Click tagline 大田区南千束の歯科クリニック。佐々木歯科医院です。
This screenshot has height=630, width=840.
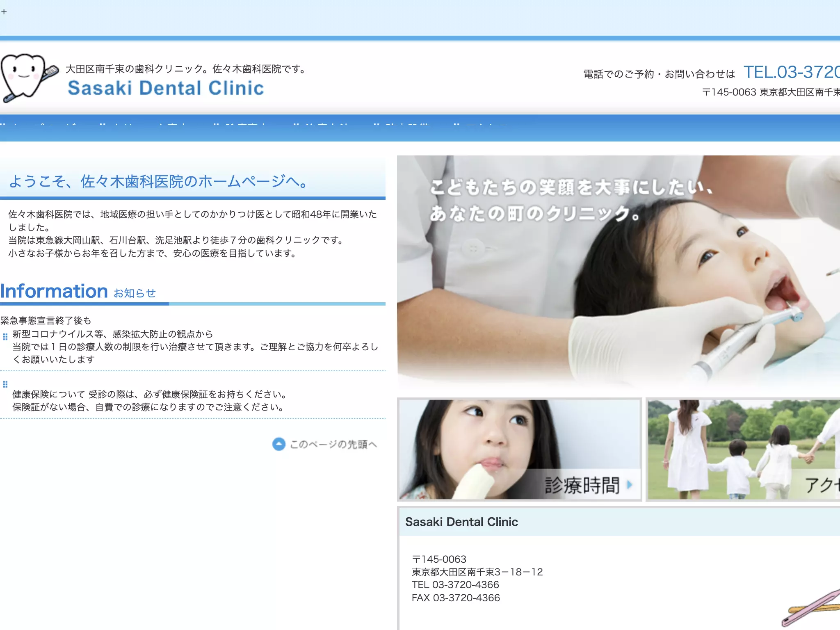click(187, 69)
